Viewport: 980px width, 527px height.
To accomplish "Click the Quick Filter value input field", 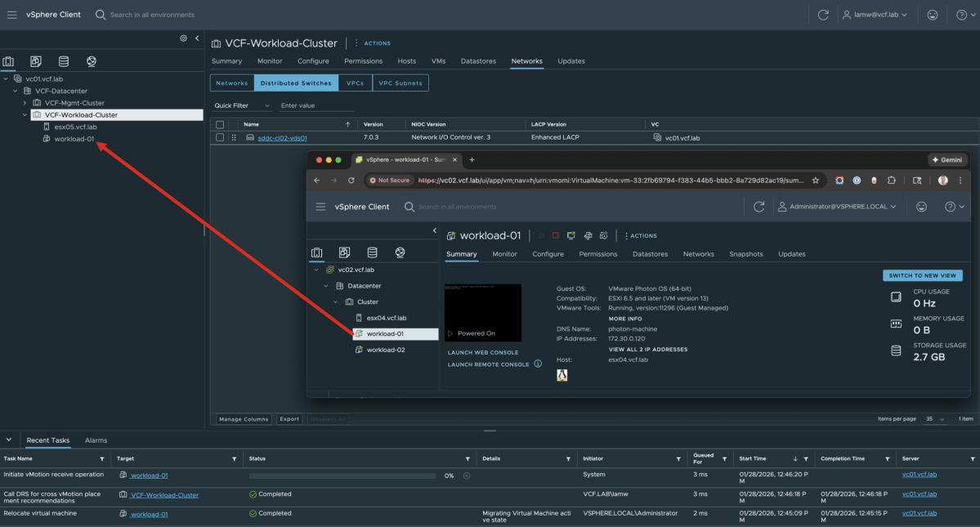I will point(316,105).
